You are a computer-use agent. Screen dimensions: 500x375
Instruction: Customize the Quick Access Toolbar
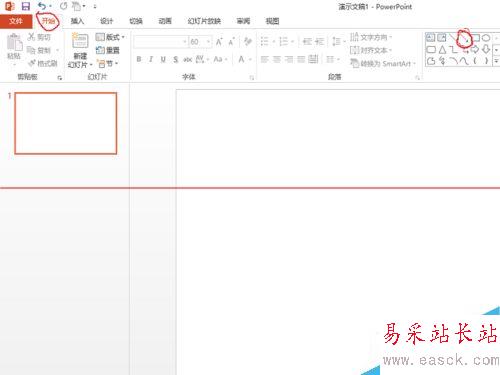[x=95, y=6]
